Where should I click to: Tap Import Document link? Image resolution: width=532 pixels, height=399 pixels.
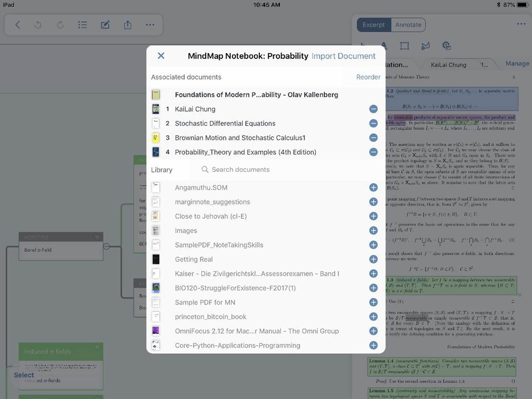coord(344,56)
